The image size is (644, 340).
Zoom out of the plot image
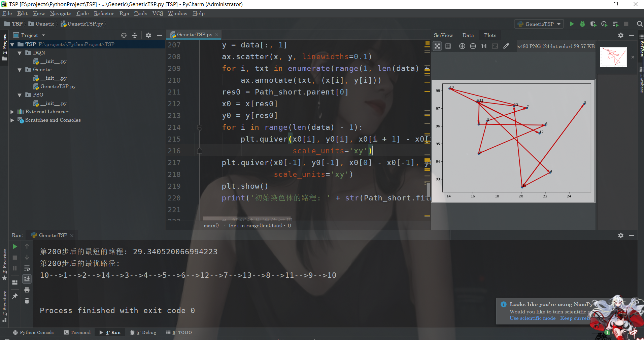click(473, 46)
